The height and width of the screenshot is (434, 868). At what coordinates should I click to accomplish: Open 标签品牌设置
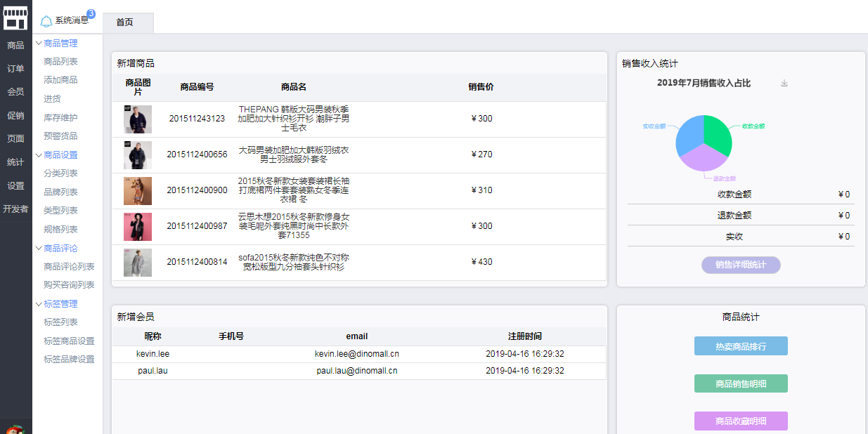(x=69, y=360)
